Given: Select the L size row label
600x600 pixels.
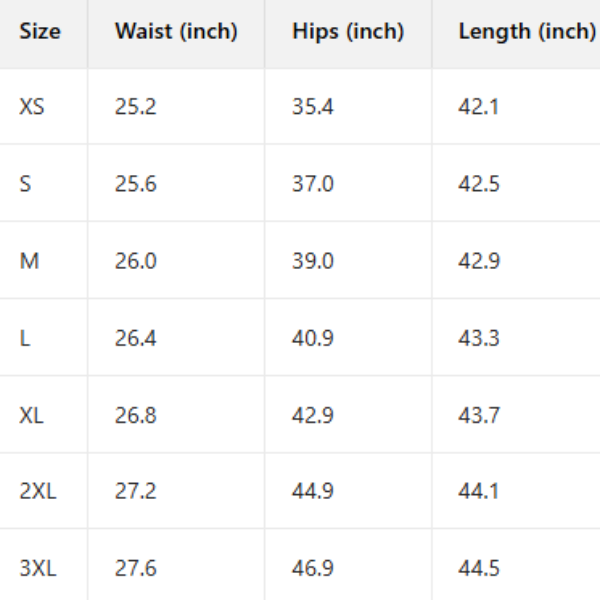Looking at the screenshot, I should pos(25,338).
